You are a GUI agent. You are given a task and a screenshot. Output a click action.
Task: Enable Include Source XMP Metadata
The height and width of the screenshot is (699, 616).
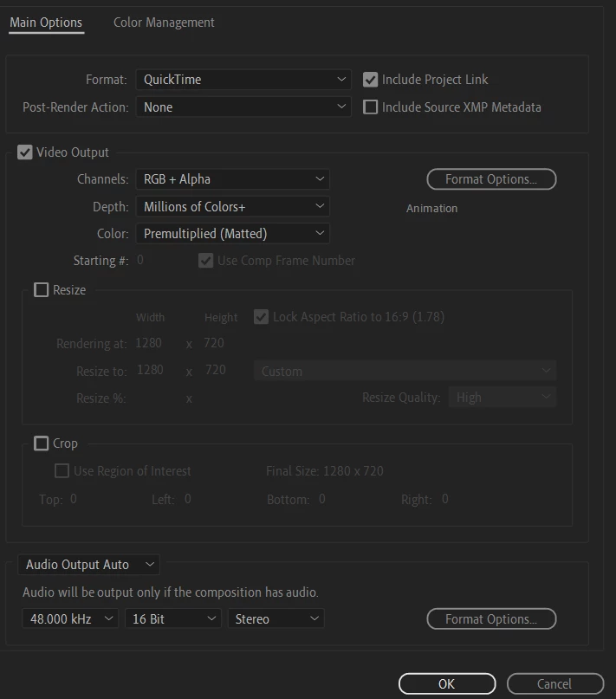370,107
